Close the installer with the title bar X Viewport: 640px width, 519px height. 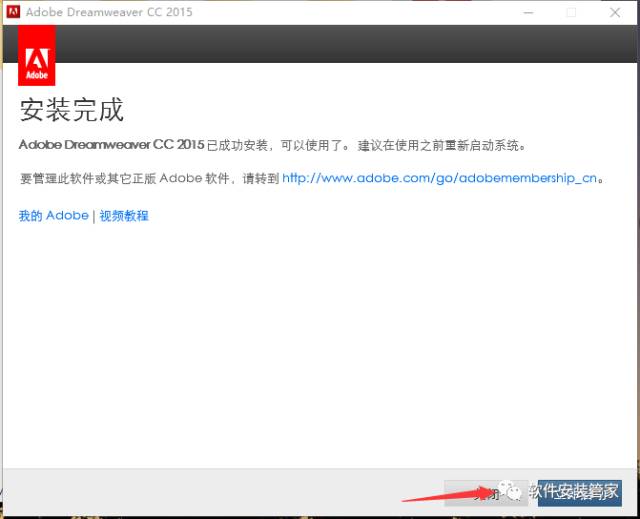pos(616,12)
